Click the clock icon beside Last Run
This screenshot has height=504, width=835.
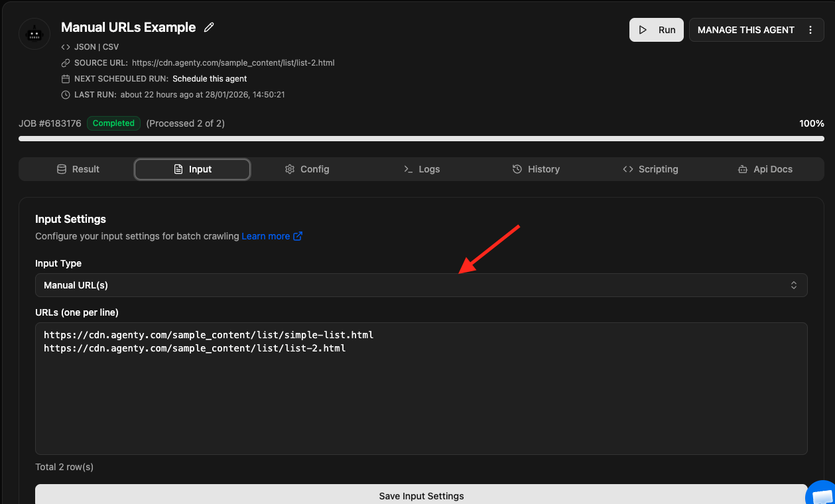pos(66,95)
